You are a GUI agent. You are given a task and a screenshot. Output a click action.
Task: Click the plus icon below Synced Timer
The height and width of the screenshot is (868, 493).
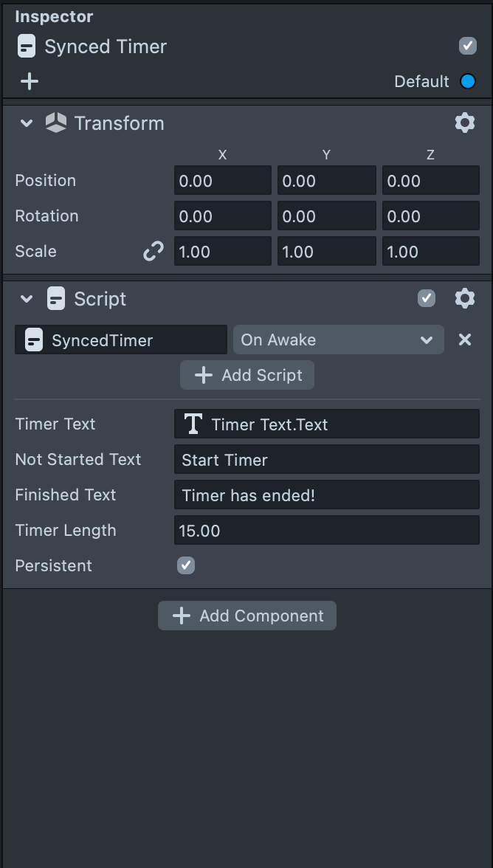30,81
